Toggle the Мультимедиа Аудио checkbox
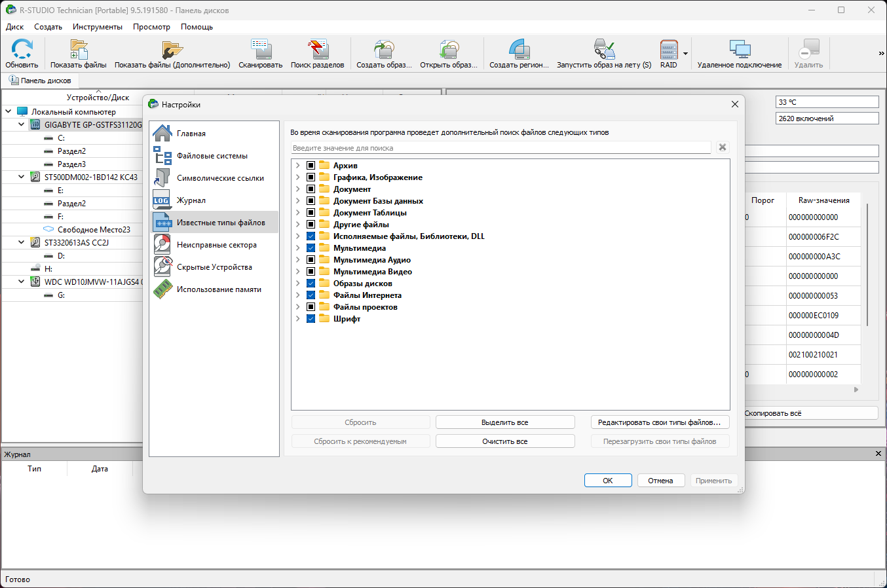887x588 pixels. point(311,260)
